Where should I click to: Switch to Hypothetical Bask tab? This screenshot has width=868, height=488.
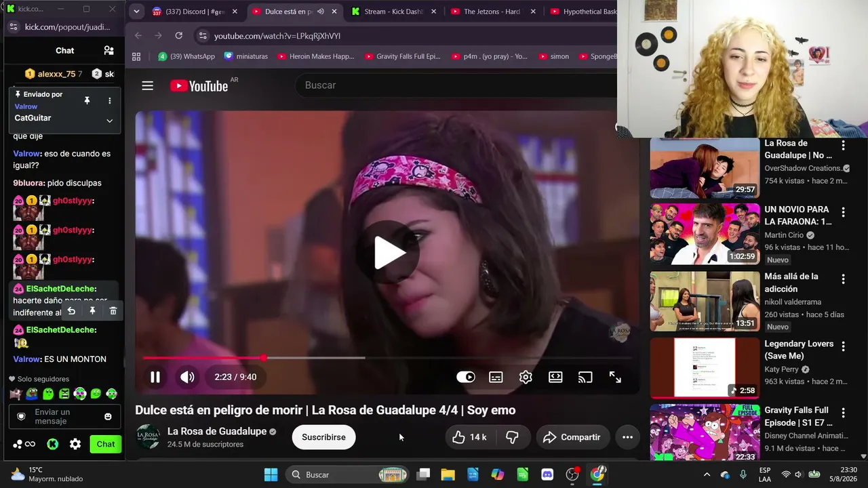[x=582, y=12]
